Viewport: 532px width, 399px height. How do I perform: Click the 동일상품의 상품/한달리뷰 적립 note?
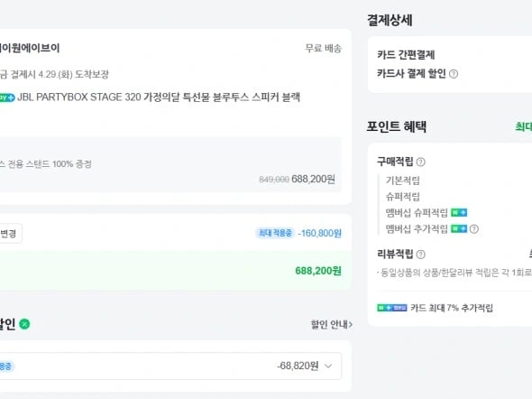tap(454, 273)
